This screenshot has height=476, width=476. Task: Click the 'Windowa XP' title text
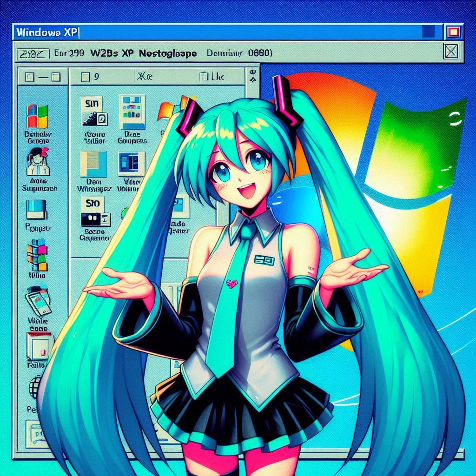[47, 32]
